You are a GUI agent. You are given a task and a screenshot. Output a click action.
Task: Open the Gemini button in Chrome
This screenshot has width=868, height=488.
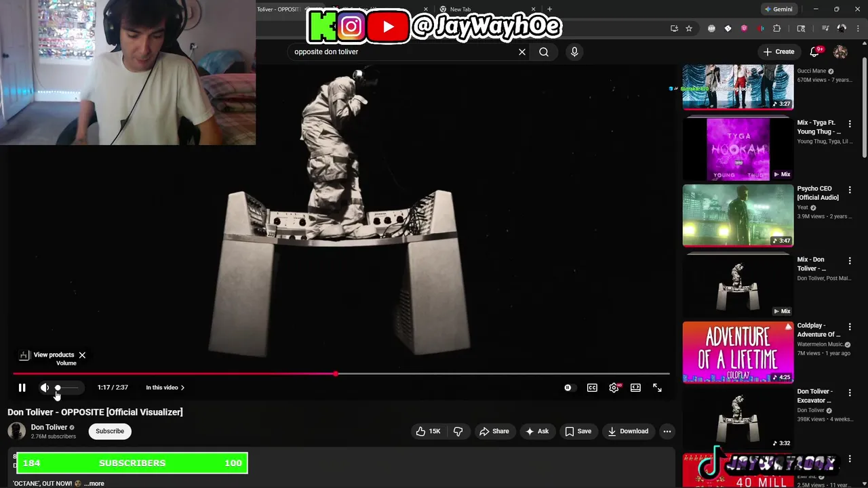778,9
